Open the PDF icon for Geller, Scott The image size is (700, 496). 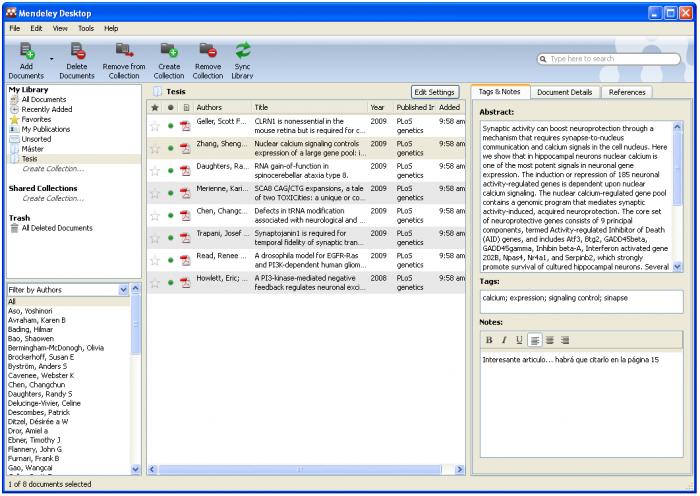click(x=185, y=126)
